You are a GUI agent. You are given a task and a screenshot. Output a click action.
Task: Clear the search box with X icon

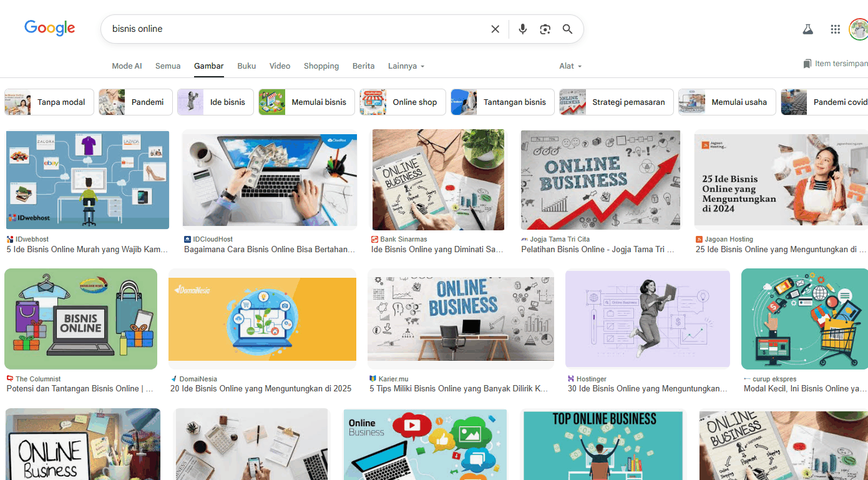point(495,29)
